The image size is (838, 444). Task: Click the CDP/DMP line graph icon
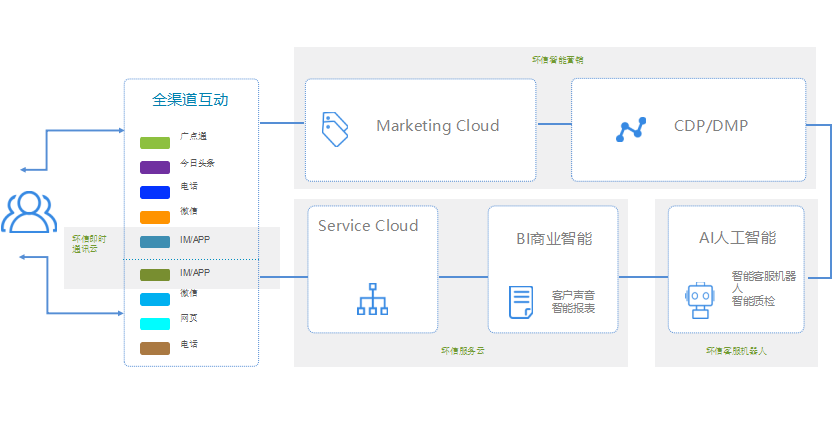point(631,130)
